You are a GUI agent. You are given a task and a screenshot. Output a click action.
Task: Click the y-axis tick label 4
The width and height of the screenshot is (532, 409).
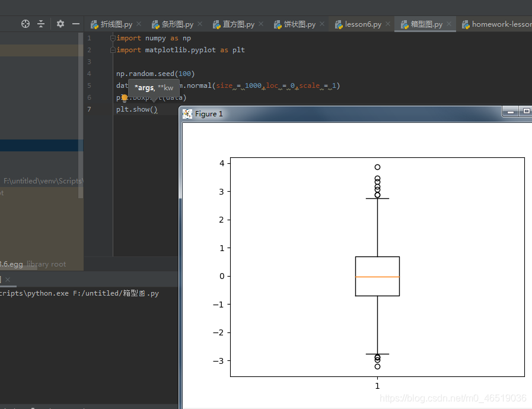(222, 163)
